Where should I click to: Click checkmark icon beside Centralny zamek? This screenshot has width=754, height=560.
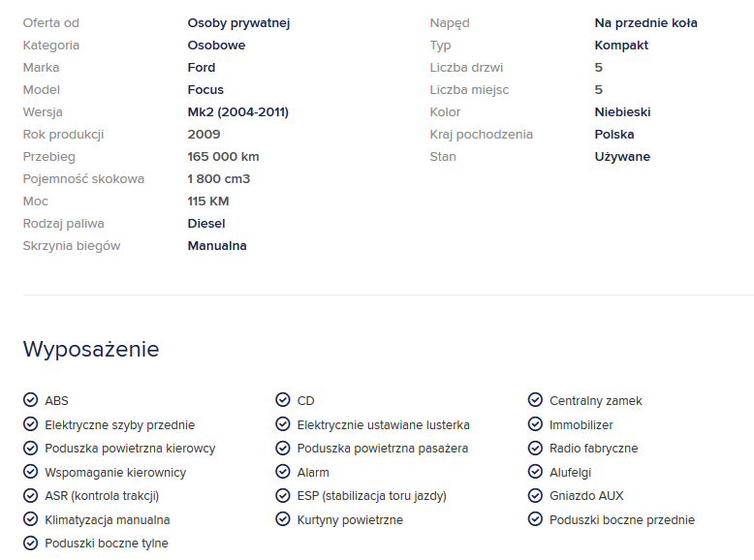pos(535,400)
